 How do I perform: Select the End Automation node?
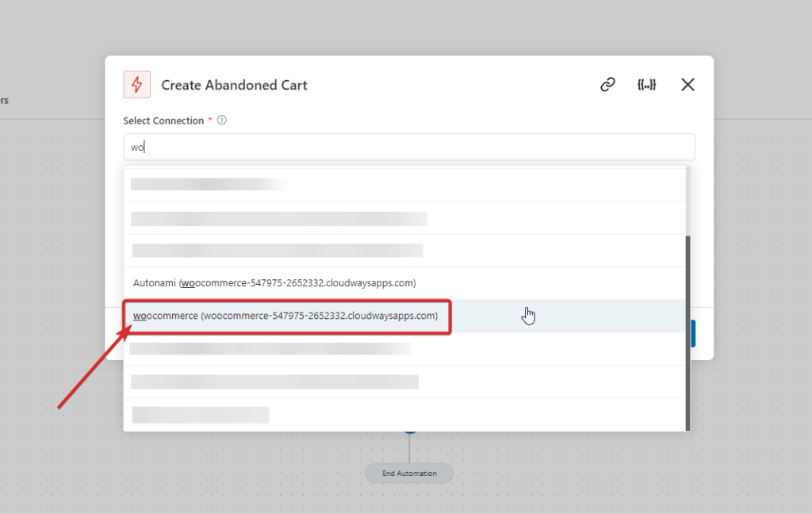tap(409, 473)
